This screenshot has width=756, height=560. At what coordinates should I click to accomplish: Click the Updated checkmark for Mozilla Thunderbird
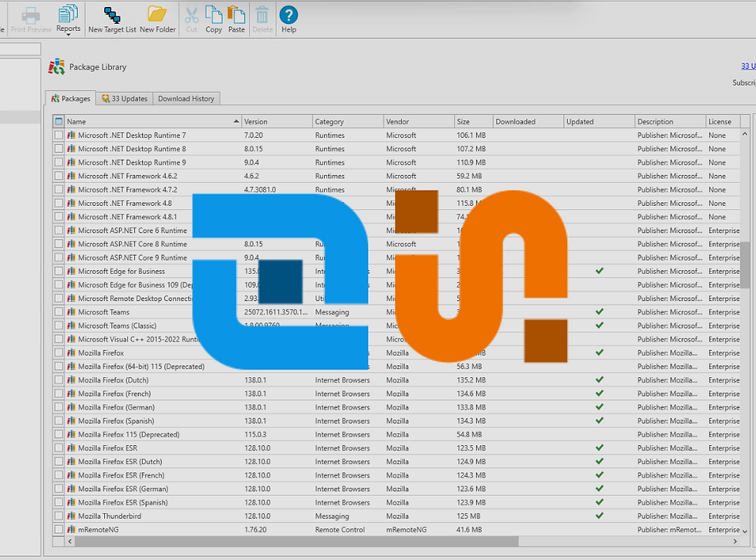point(599,516)
